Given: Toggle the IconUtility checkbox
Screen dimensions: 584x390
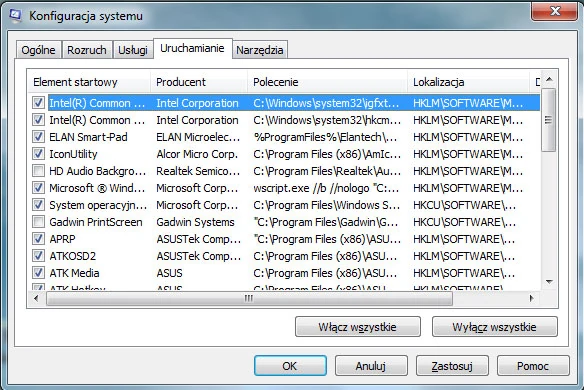Looking at the screenshot, I should tap(38, 153).
